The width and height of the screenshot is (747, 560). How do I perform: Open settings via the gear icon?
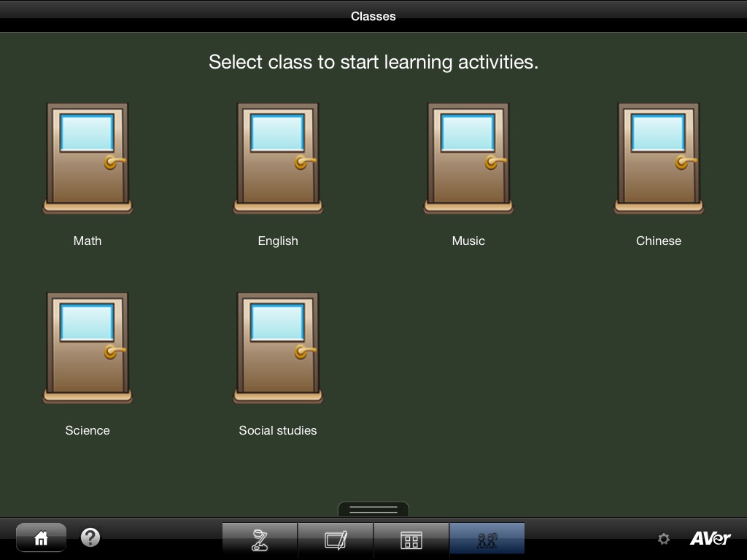coord(664,539)
